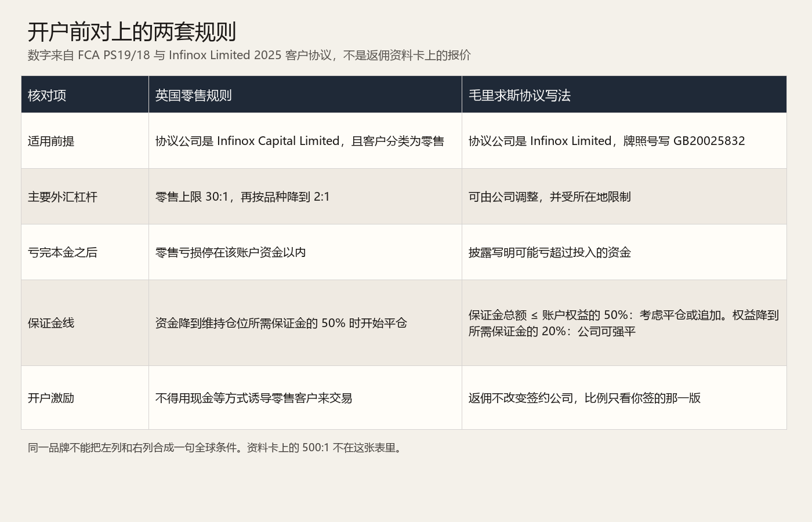The width and height of the screenshot is (812, 522).
Task: Select the 主要外汇杠杆 row label
Action: 85,197
